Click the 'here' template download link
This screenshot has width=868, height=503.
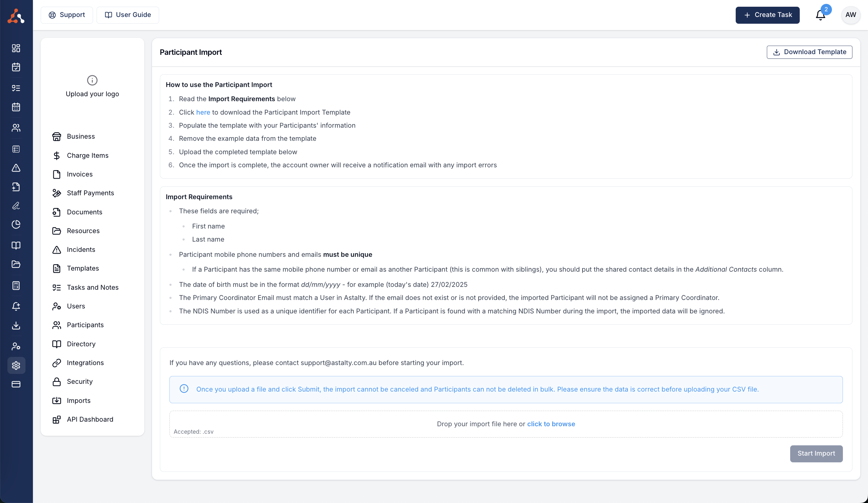tap(203, 112)
